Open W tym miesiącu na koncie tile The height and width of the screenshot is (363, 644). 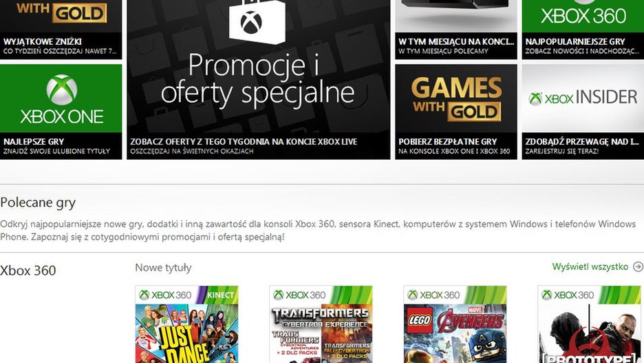tap(456, 30)
